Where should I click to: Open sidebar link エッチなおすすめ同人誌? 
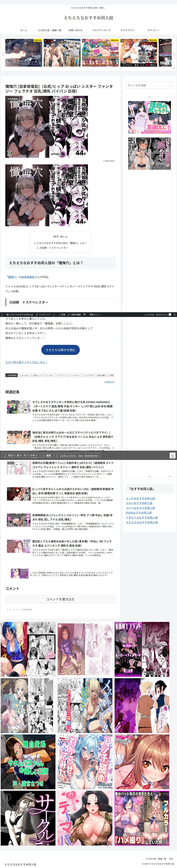tap(140, 498)
